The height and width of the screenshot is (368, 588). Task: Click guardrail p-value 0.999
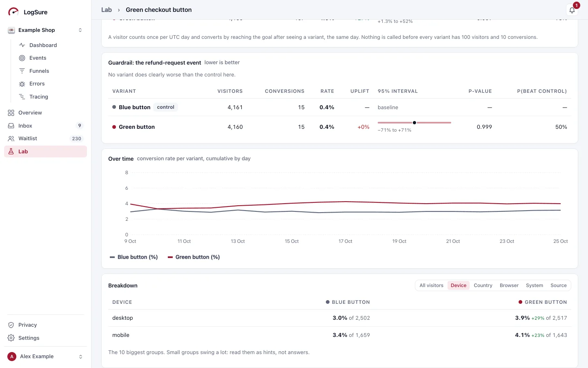pos(484,127)
